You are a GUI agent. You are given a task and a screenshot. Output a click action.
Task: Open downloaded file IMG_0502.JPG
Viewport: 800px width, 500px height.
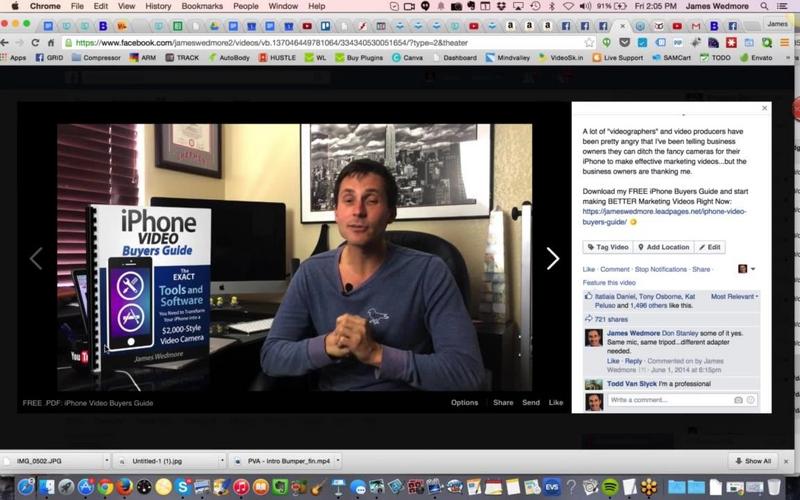[x=39, y=461]
